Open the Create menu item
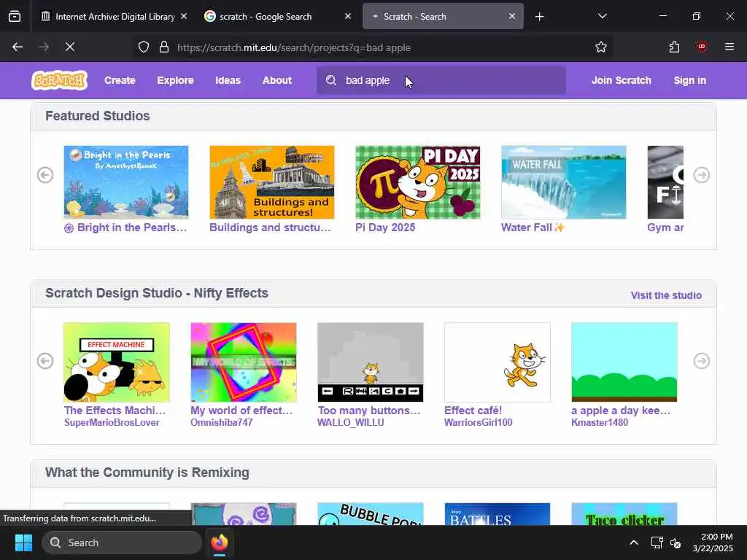This screenshot has height=560, width=747. (x=120, y=80)
